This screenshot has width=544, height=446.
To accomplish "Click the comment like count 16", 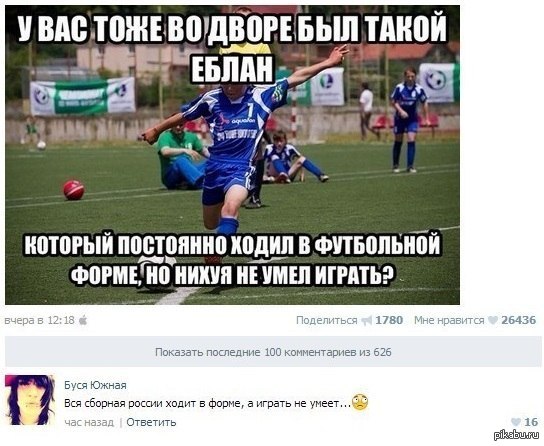I will tap(531, 422).
